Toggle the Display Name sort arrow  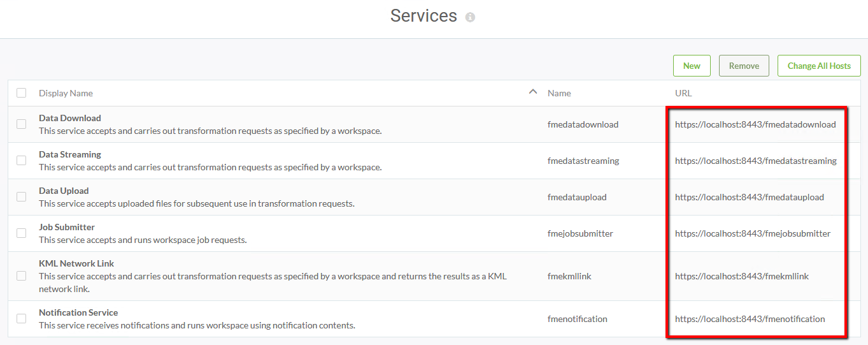(533, 92)
